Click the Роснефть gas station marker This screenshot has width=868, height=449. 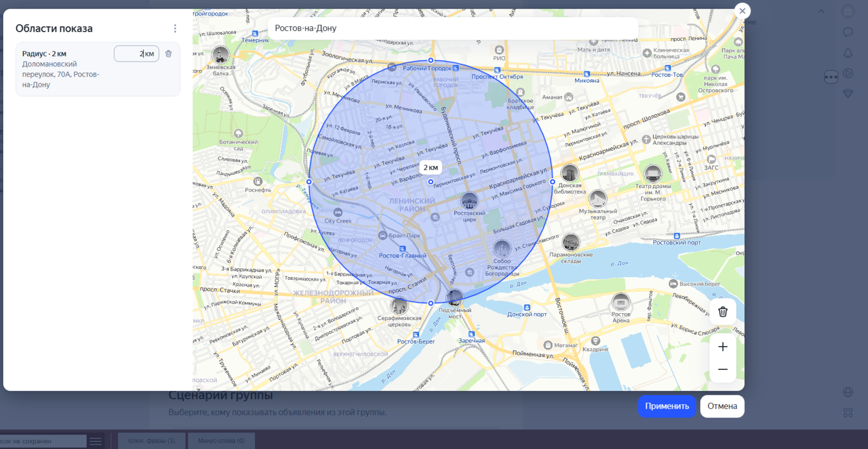coord(258,181)
